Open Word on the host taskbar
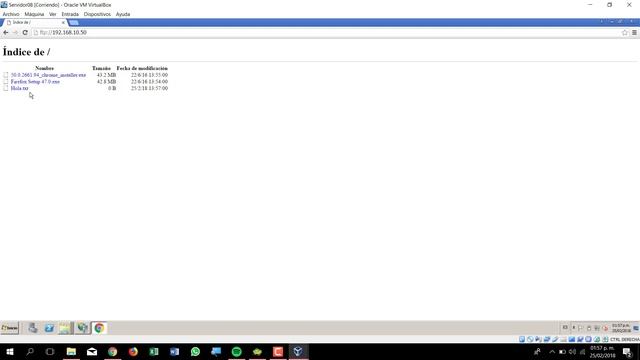Screen dimensions: 640x360 [x=174, y=352]
